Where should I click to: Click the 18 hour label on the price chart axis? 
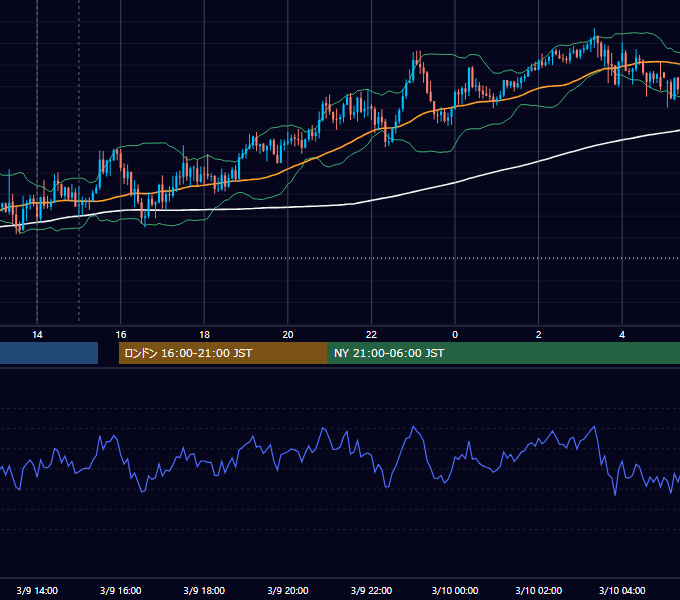point(204,335)
